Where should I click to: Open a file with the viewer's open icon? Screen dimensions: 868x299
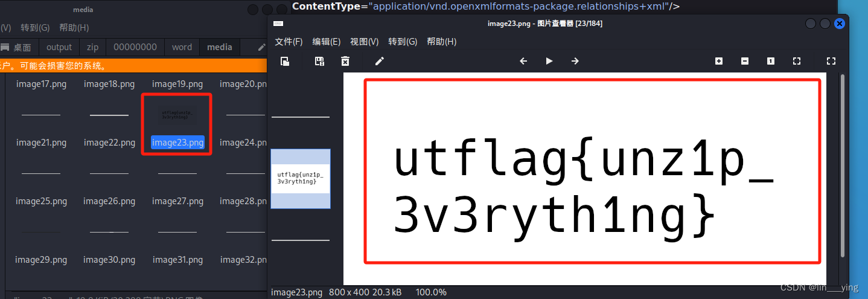284,61
